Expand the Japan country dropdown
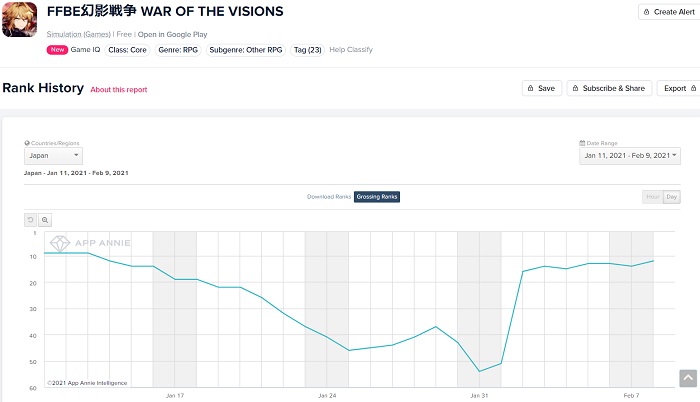This screenshot has width=700, height=402. click(53, 155)
